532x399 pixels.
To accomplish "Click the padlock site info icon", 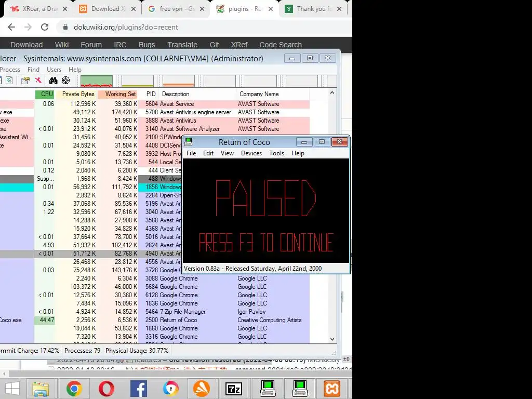I will (65, 27).
